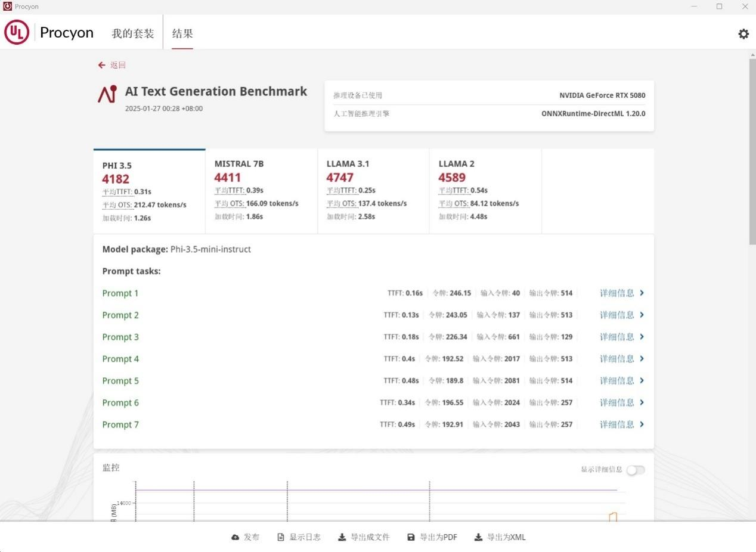Click the 212.47 tokens/s value
756x552 pixels.
point(160,205)
